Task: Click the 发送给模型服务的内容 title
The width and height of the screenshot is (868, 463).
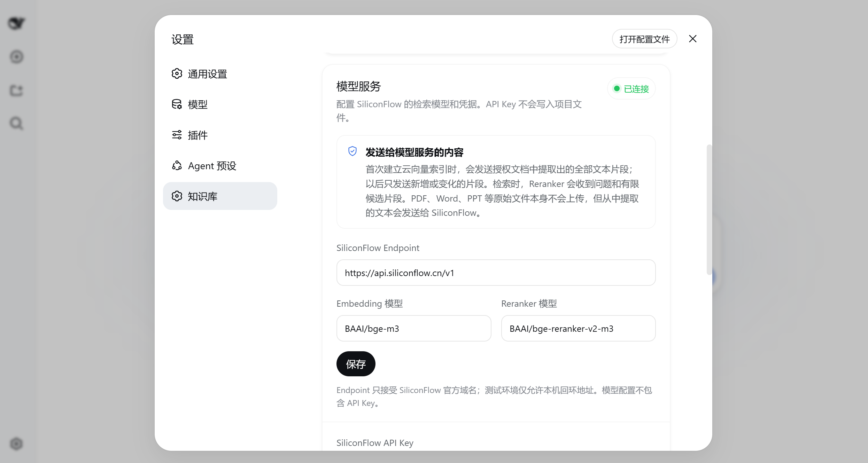Action: click(x=414, y=152)
